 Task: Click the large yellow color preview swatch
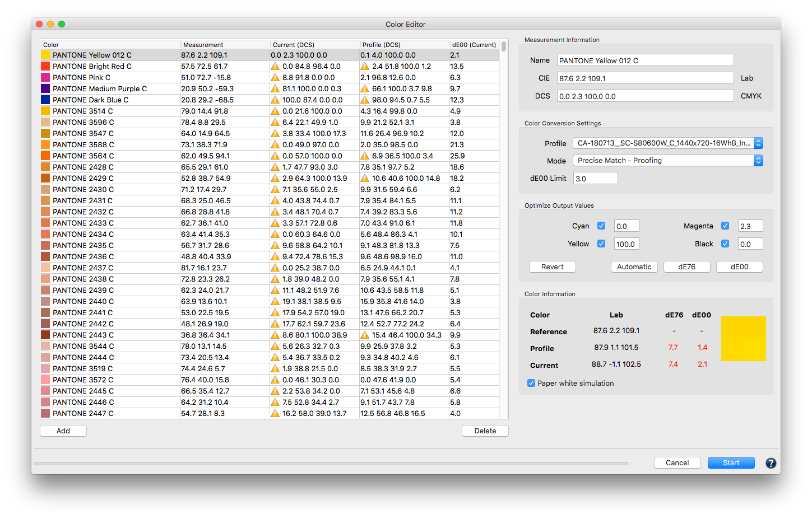pos(743,339)
